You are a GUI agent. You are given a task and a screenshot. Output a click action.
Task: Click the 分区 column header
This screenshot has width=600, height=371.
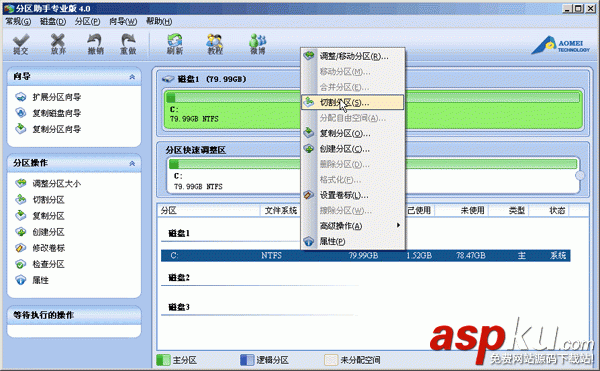pyautogui.click(x=209, y=210)
